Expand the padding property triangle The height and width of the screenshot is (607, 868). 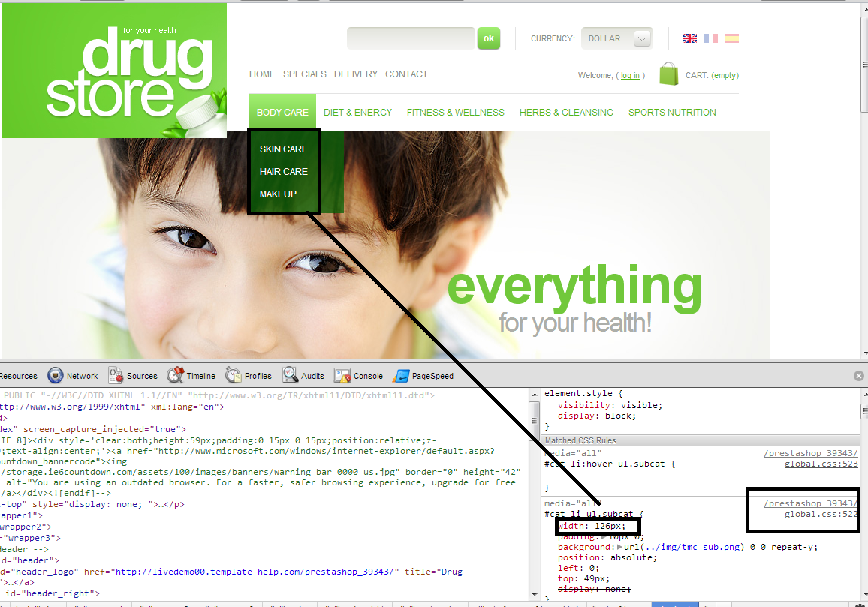[x=605, y=537]
